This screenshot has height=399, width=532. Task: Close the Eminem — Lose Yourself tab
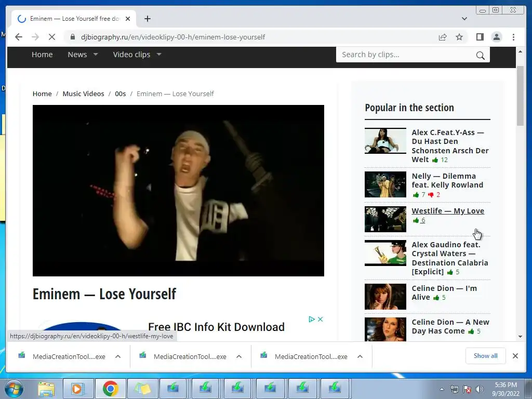click(x=128, y=19)
